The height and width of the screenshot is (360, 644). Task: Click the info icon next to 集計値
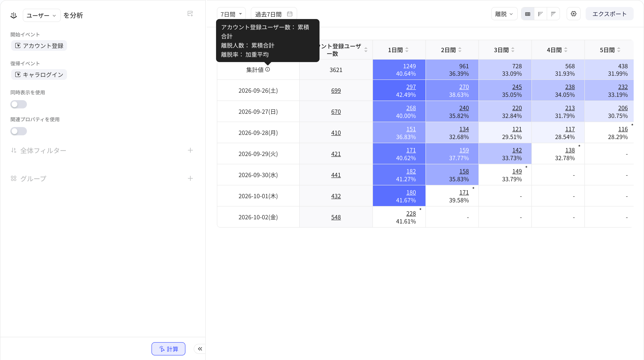click(x=268, y=70)
